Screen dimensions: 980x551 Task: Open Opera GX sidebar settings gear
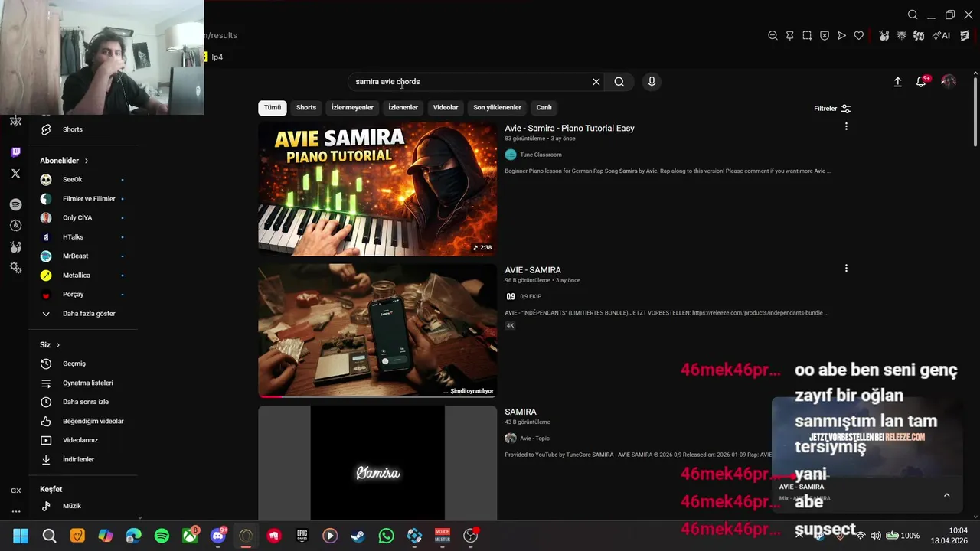(15, 267)
